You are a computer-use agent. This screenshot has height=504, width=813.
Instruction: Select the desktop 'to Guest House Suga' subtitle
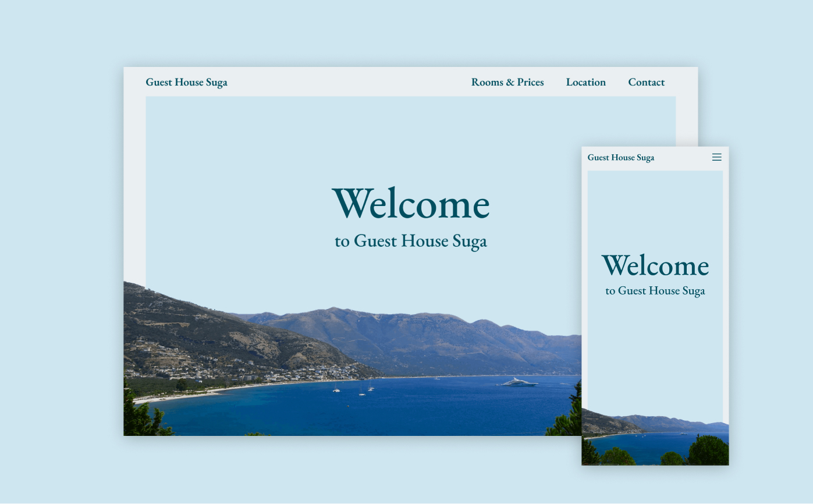click(x=410, y=241)
